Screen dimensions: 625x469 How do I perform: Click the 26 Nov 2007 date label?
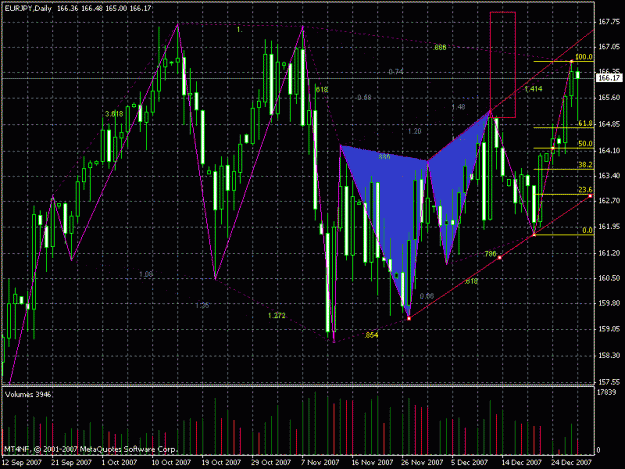pyautogui.click(x=422, y=462)
